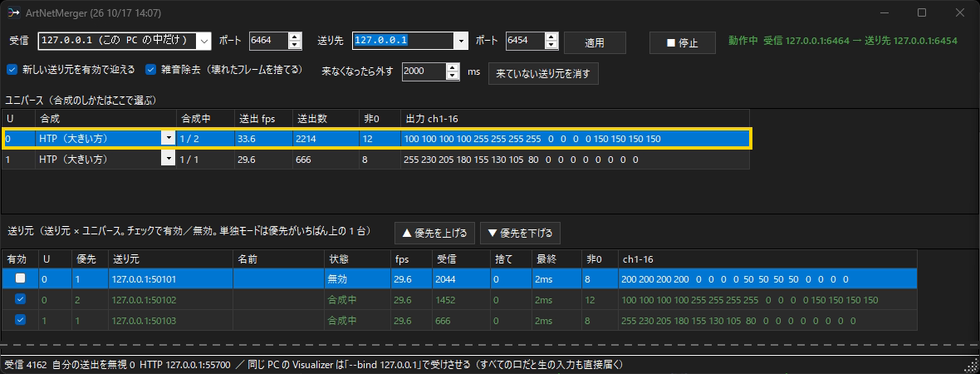980x374 pixels.
Task: Click the send port 6454 field
Action: coord(524,41)
